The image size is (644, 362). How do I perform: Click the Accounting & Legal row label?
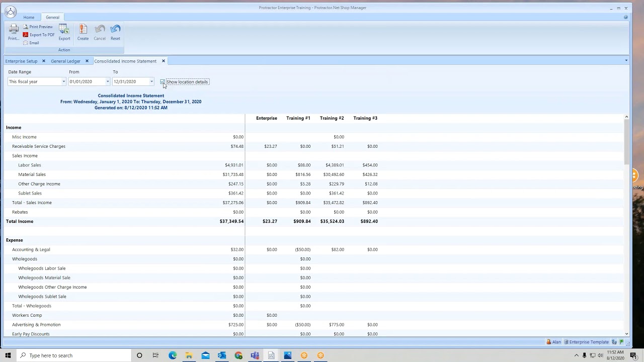click(x=31, y=249)
